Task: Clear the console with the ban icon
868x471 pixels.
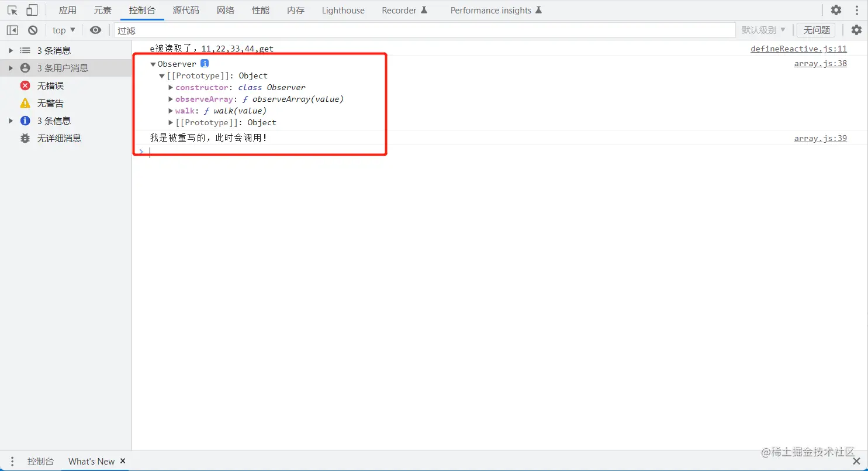Action: point(33,30)
